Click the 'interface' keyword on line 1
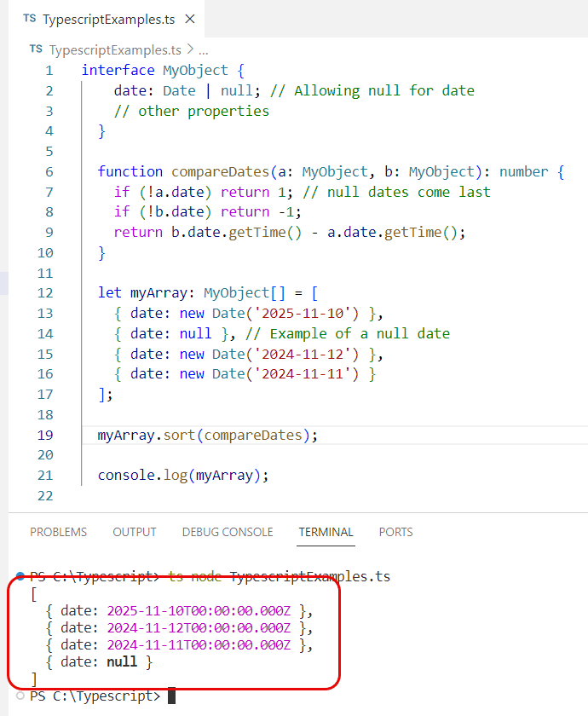This screenshot has height=716, width=588. coord(118,70)
